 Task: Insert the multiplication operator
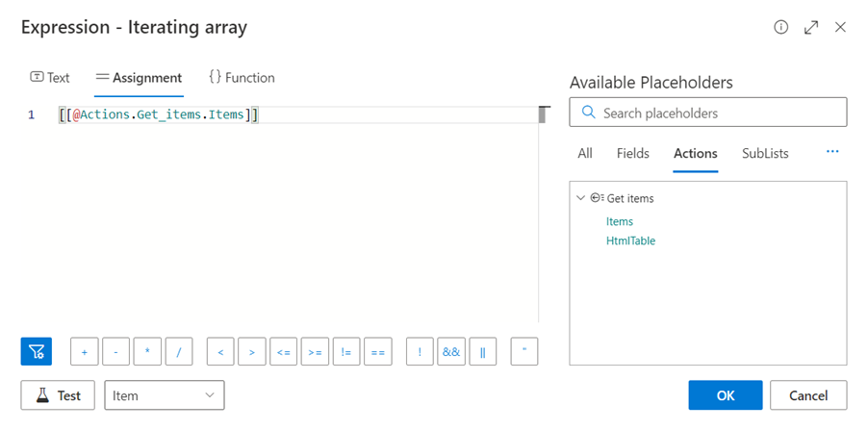coord(146,352)
